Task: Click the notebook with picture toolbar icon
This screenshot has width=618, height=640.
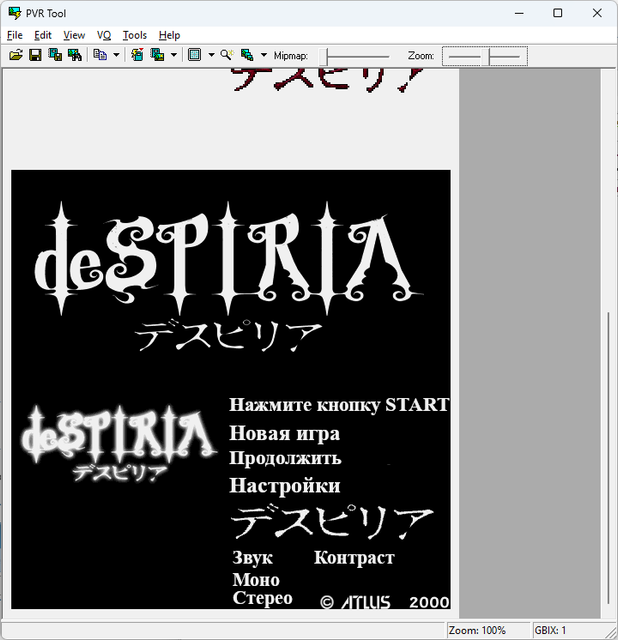Action: [x=157, y=55]
